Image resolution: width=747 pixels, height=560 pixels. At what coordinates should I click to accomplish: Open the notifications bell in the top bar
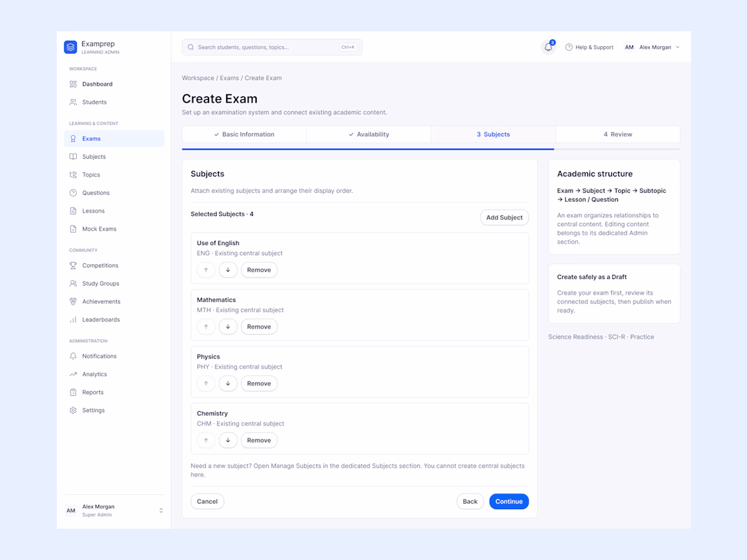[x=548, y=47]
